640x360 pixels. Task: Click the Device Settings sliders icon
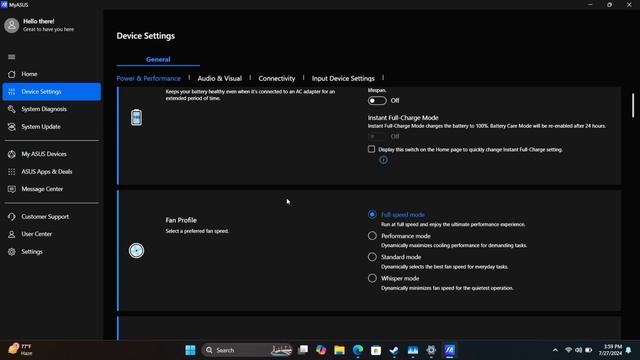(11, 91)
